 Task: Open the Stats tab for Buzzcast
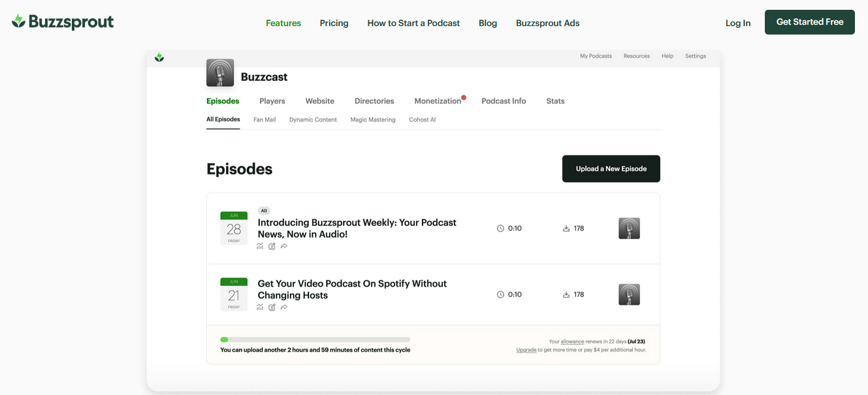click(555, 101)
